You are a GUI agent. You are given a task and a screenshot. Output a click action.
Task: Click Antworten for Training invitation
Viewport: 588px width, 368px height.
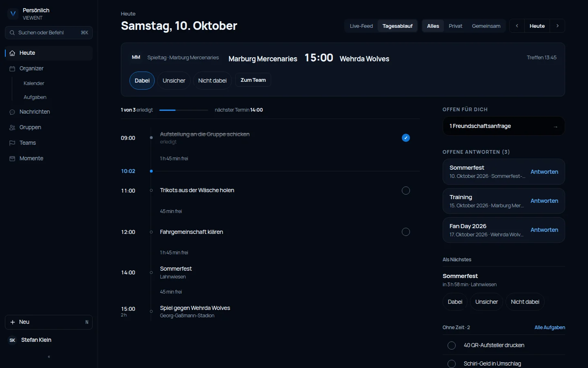click(x=544, y=201)
